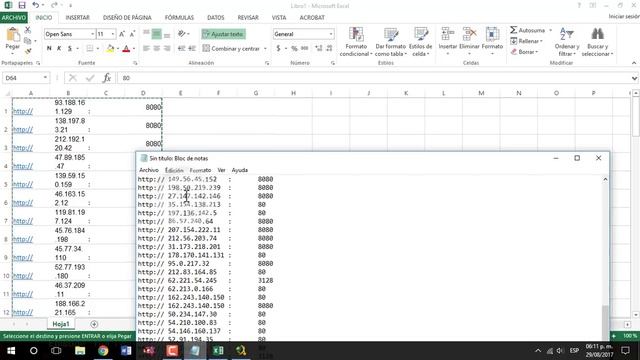Click the Windows Start button
Viewport: 640px width, 360px height.
pos(11,351)
